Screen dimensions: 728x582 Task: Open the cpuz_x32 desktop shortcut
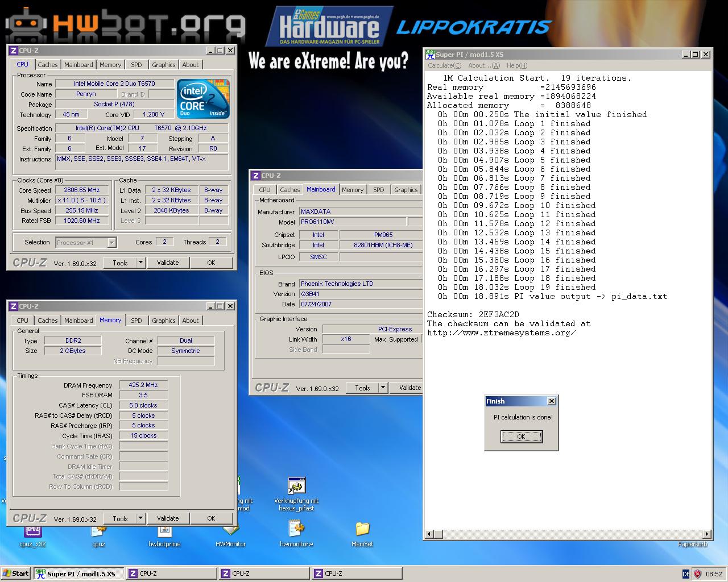32,535
